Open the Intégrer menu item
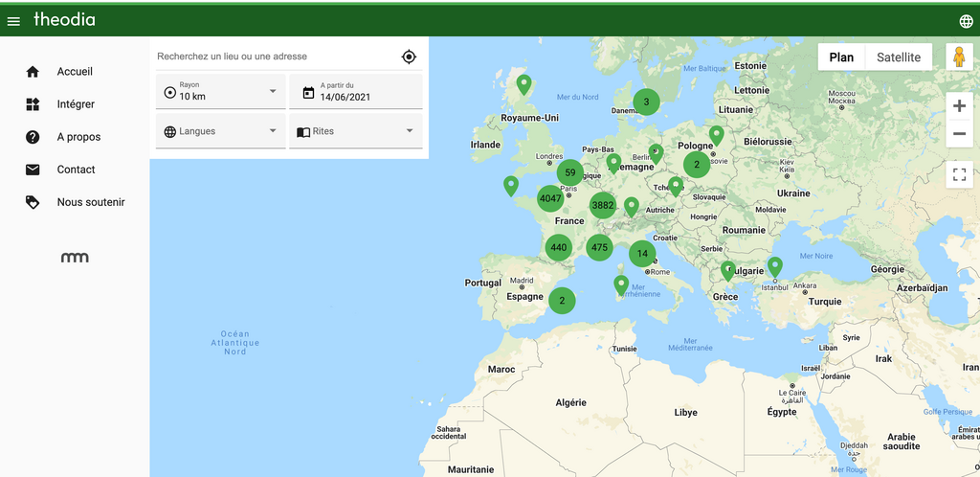The image size is (980, 477). pyautogui.click(x=75, y=104)
